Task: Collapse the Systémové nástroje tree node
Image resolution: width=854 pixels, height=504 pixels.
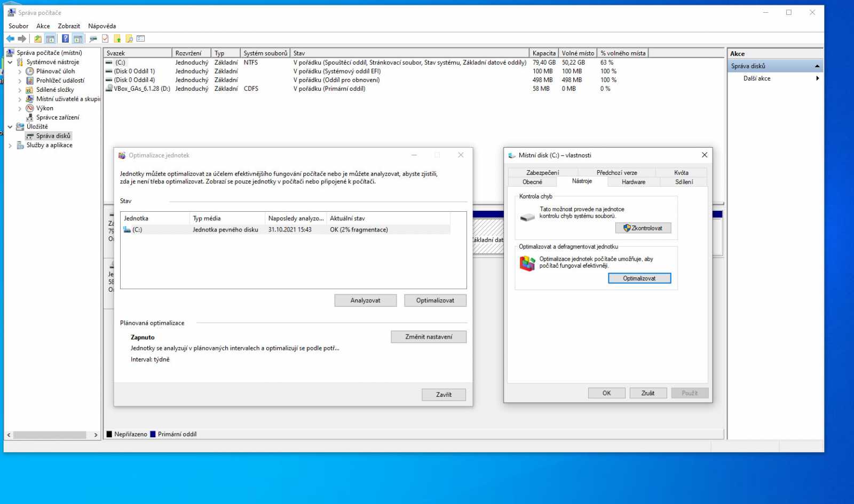Action: pyautogui.click(x=10, y=62)
